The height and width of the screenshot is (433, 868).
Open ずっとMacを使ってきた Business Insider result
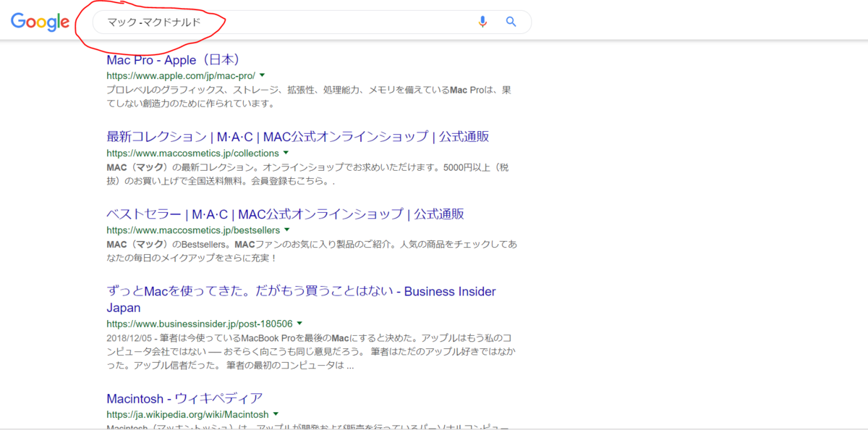click(x=301, y=299)
